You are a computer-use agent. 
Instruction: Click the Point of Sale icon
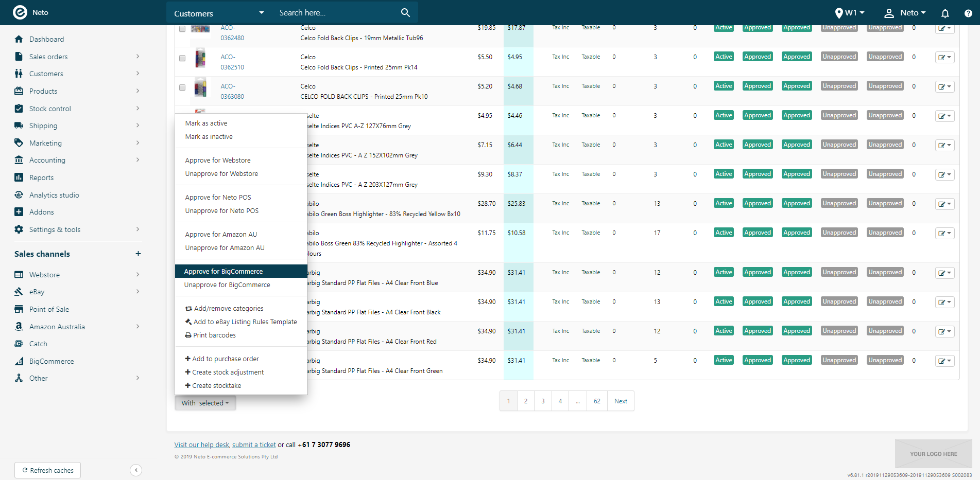[x=19, y=309]
